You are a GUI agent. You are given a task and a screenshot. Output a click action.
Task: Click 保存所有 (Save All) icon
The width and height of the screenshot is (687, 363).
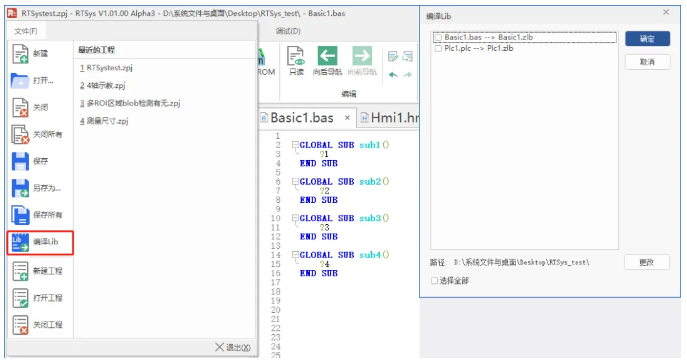[20, 215]
